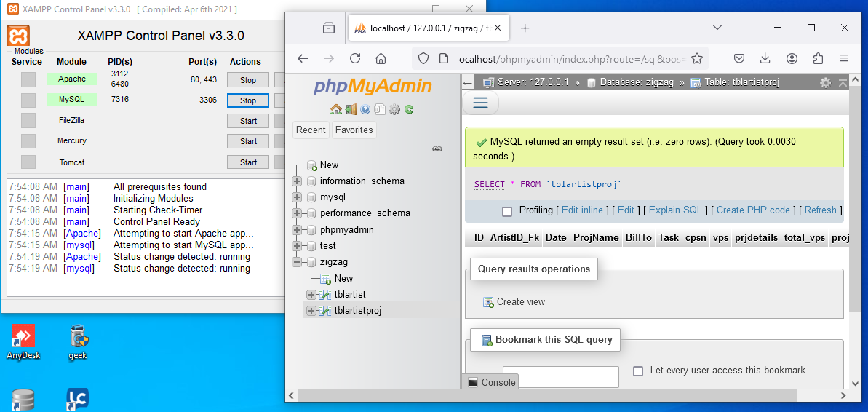Toggle FileZilla service checkbox in XAMPP
The image size is (868, 412).
pyautogui.click(x=28, y=121)
